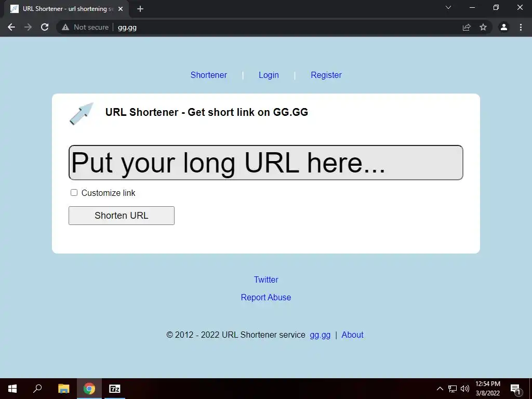Viewport: 532px width, 399px height.
Task: Show hidden system tray icons
Action: tap(440, 389)
